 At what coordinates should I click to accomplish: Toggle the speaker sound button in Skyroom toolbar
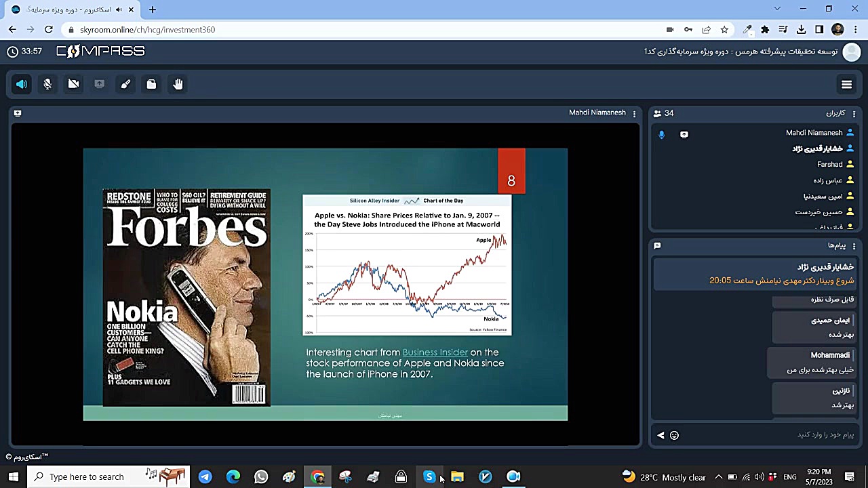[22, 84]
